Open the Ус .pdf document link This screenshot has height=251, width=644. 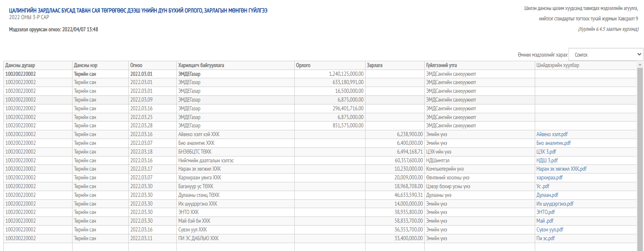(543, 186)
